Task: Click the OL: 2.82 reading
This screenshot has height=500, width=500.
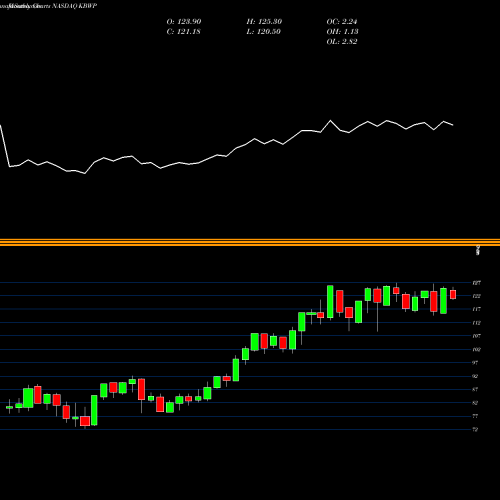Action: pyautogui.click(x=342, y=42)
